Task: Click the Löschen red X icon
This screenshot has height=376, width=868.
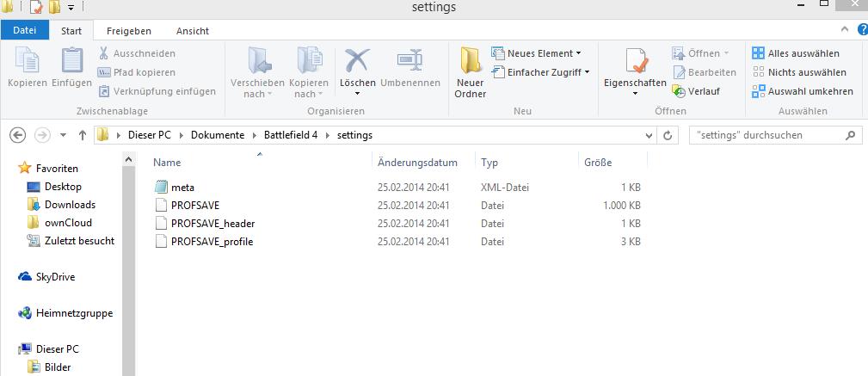Action: [357, 62]
